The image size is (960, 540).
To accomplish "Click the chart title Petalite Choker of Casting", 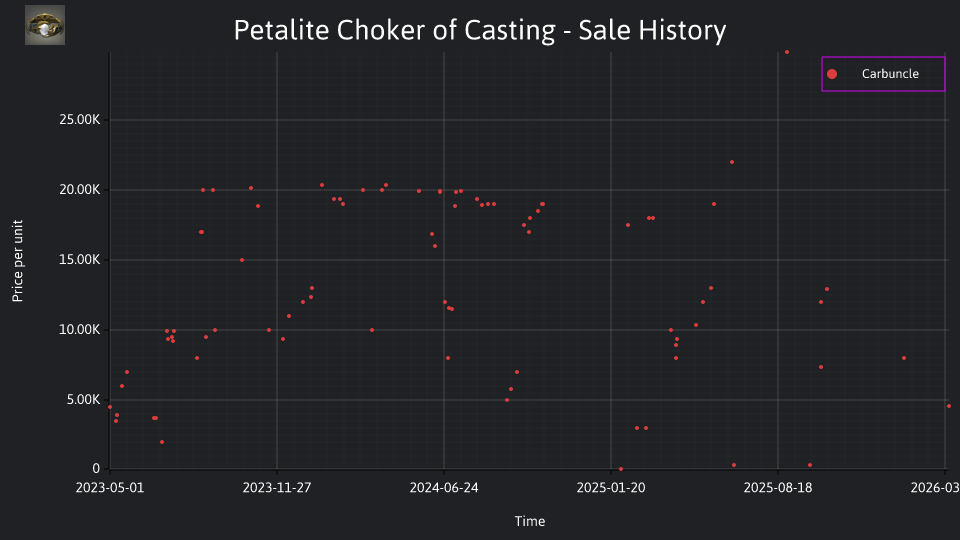I will tap(479, 30).
